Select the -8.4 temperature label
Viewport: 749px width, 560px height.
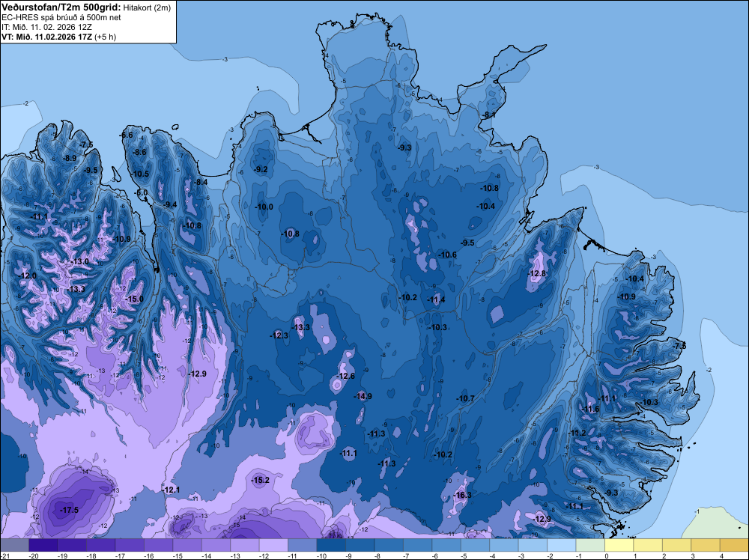coord(201,182)
